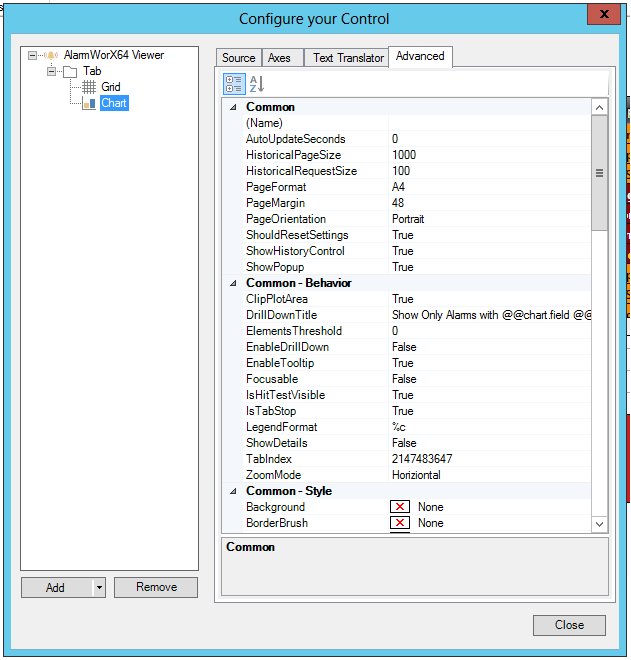Open the Add button dropdown arrow
Viewport: 631px width, 660px height.
coord(99,588)
